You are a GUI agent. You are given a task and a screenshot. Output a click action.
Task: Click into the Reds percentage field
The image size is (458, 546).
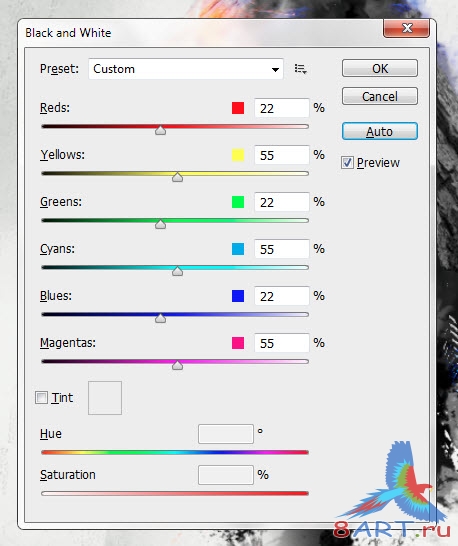281,108
